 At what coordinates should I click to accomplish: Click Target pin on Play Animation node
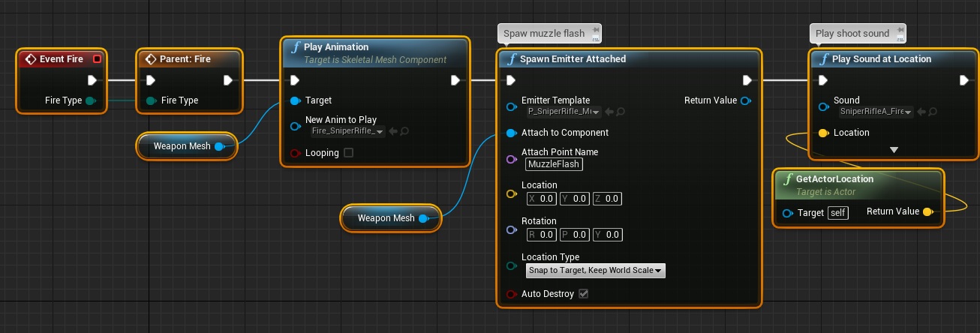(x=295, y=100)
